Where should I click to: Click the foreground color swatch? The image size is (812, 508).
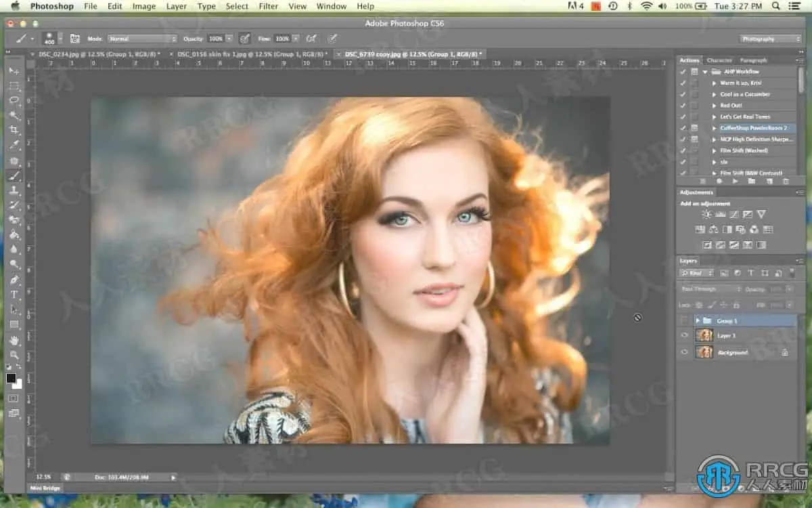[12, 379]
